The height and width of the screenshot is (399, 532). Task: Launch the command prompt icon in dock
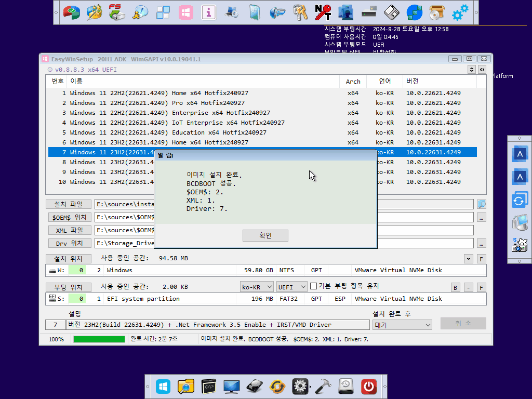click(209, 387)
